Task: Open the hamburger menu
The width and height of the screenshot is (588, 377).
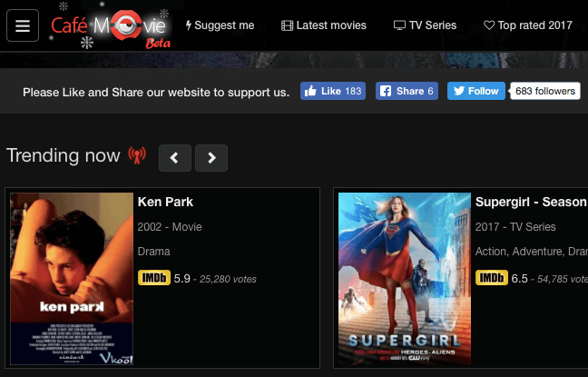Action: (x=23, y=25)
